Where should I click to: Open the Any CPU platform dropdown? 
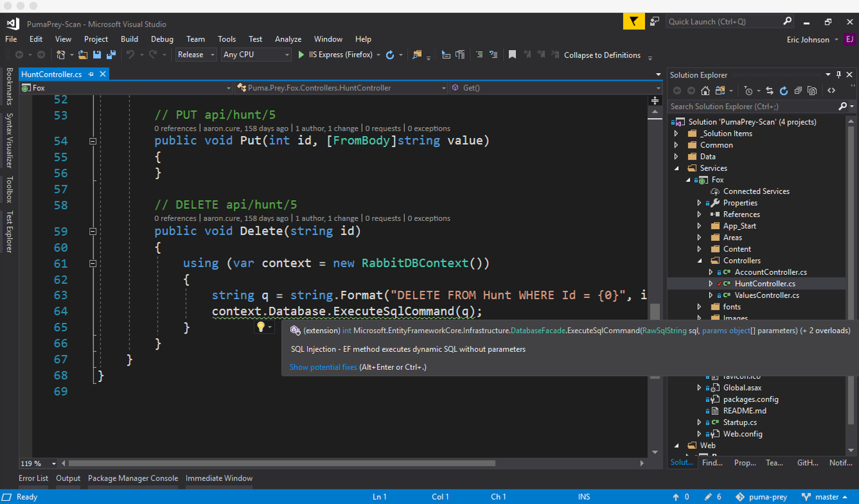click(x=256, y=55)
